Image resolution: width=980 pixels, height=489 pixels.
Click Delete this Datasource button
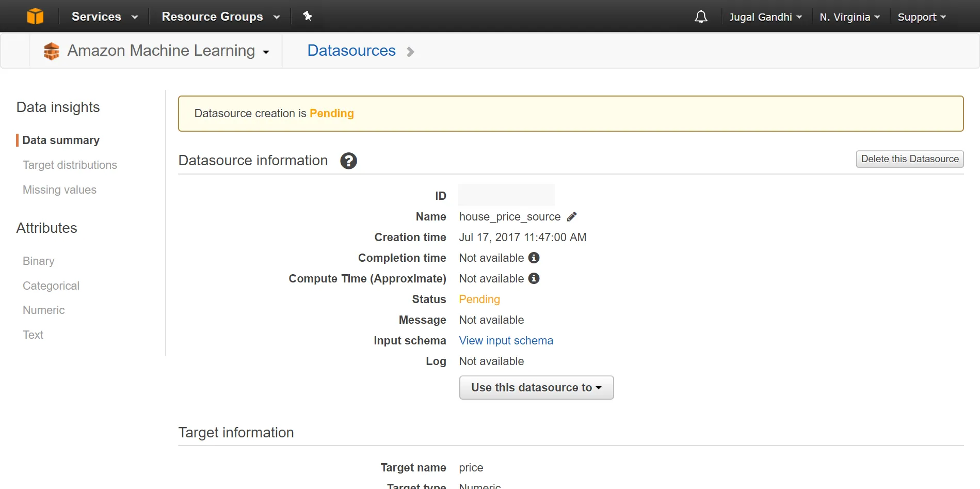tap(910, 159)
